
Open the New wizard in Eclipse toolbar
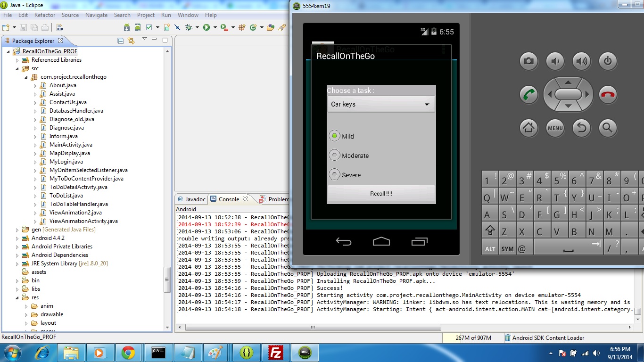pos(6,27)
